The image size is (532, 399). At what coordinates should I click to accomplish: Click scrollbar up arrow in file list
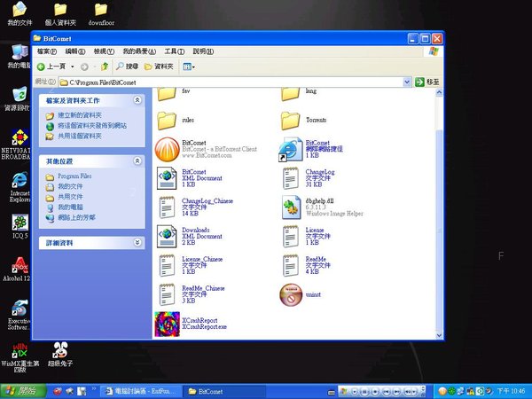click(x=439, y=92)
